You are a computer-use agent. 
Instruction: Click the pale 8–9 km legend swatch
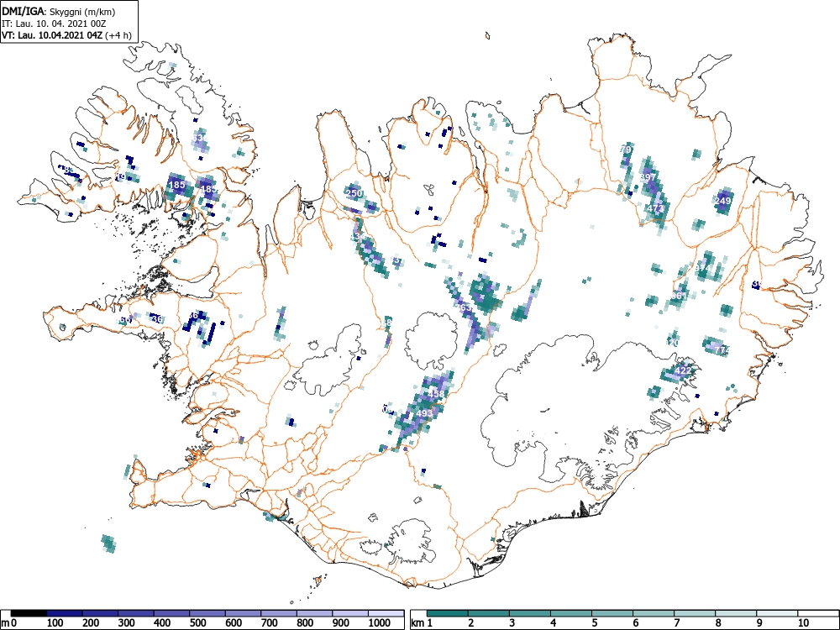tap(736, 613)
